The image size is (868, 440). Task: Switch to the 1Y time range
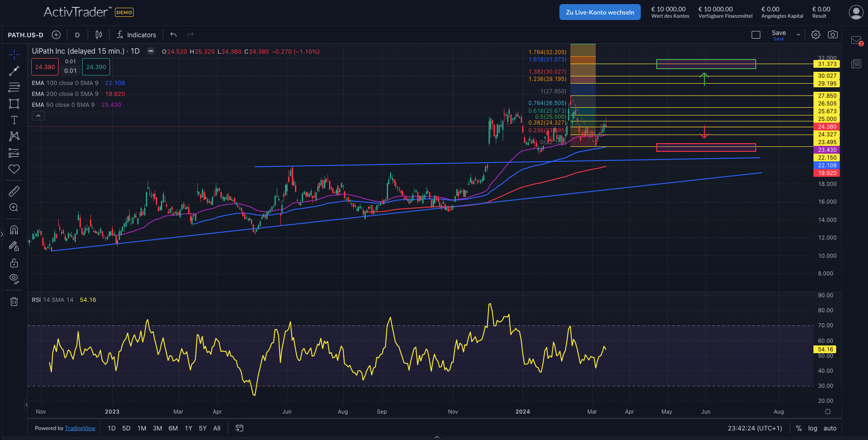pos(189,428)
